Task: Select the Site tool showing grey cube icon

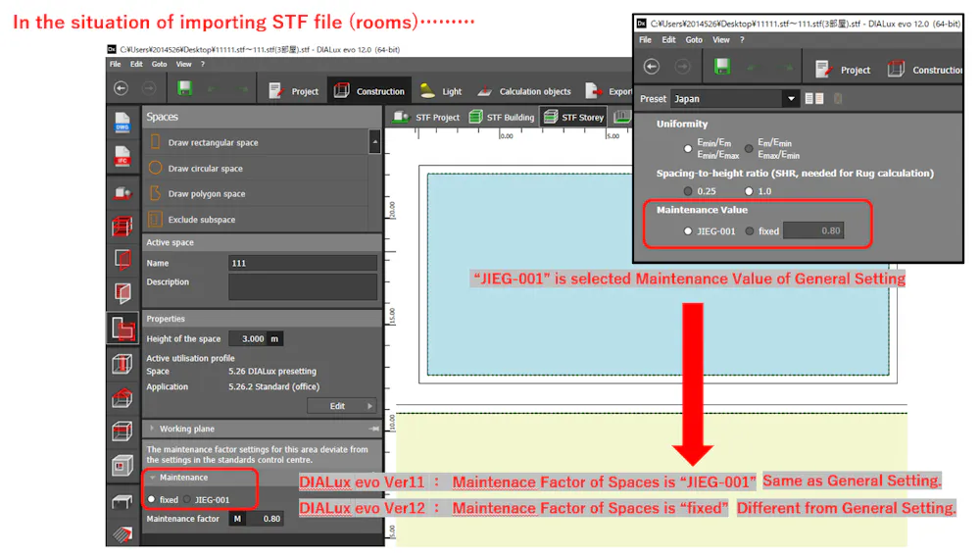Action: [122, 192]
